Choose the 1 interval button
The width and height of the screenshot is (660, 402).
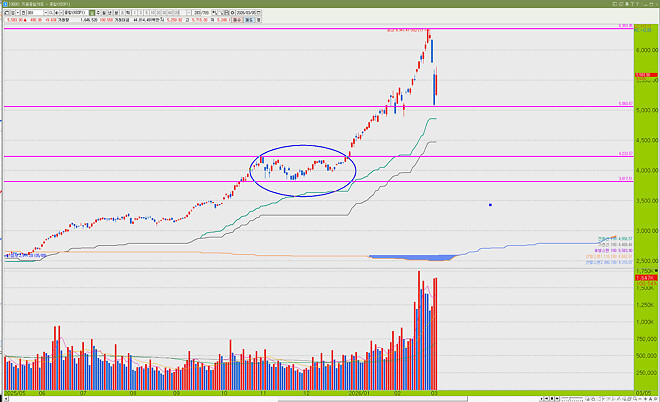[x=134, y=13]
